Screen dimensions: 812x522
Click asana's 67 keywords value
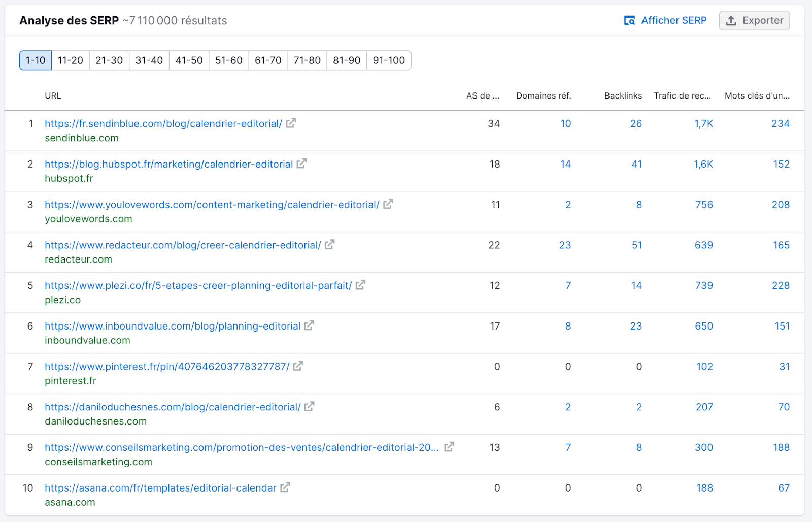(784, 488)
